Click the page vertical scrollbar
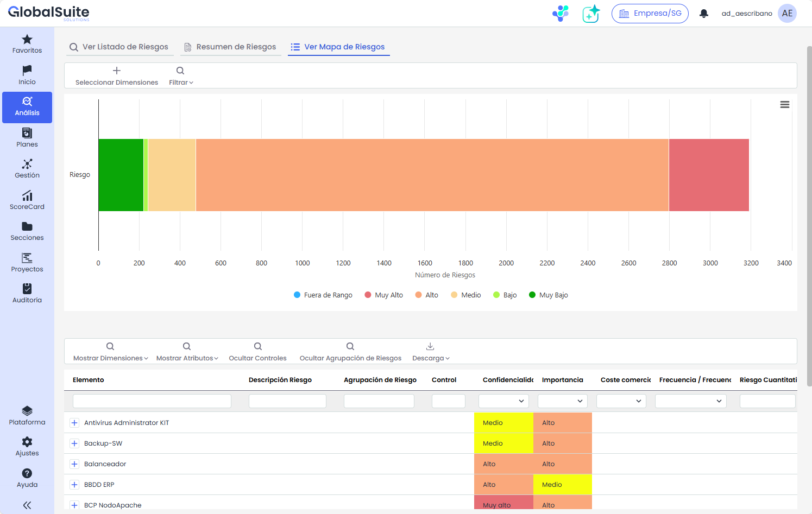This screenshot has width=812, height=514. coord(809,216)
